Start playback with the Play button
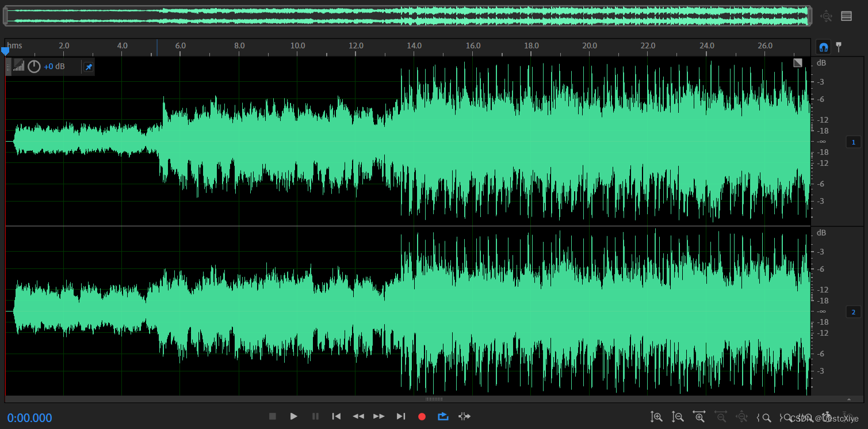 click(x=294, y=416)
